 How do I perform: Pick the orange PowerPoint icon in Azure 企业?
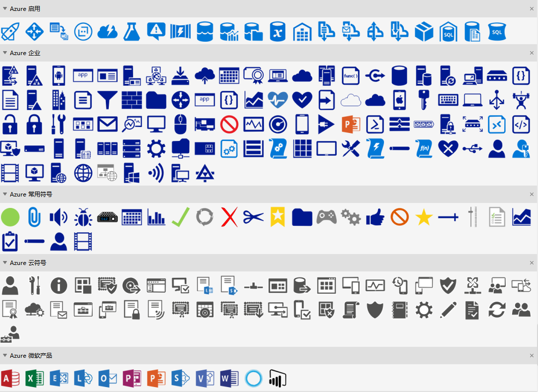[351, 125]
